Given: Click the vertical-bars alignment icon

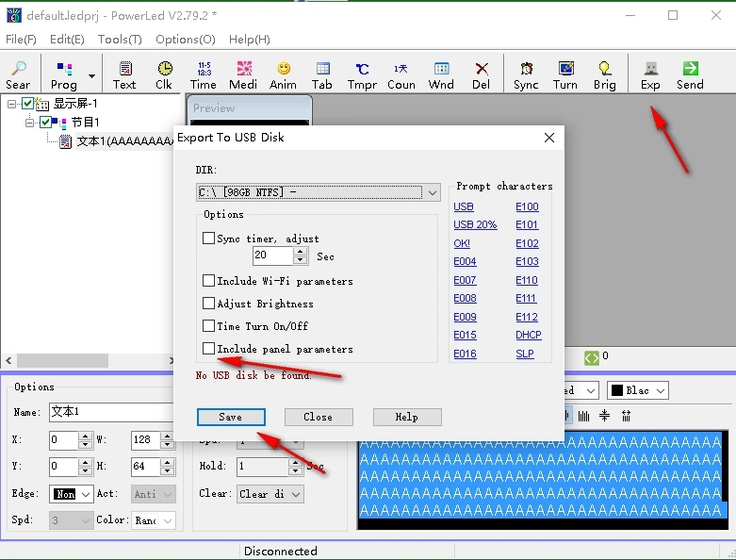Looking at the screenshot, I should pyautogui.click(x=583, y=416).
